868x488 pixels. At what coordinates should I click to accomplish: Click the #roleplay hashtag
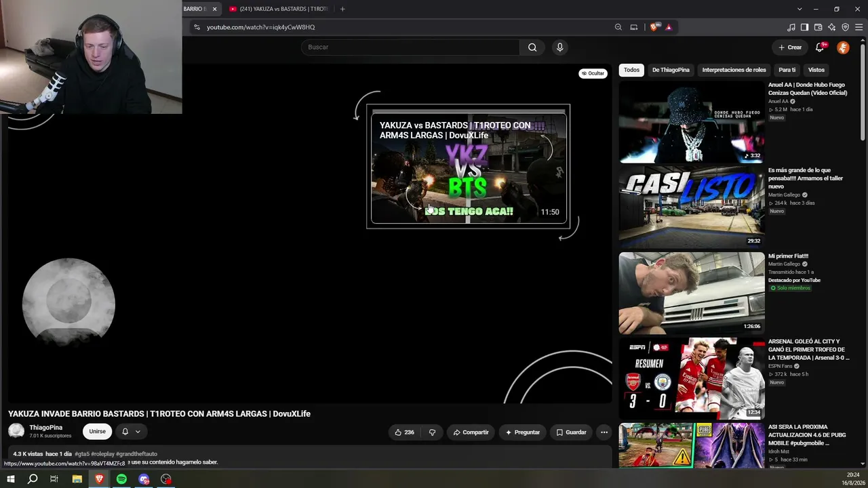coord(103,453)
